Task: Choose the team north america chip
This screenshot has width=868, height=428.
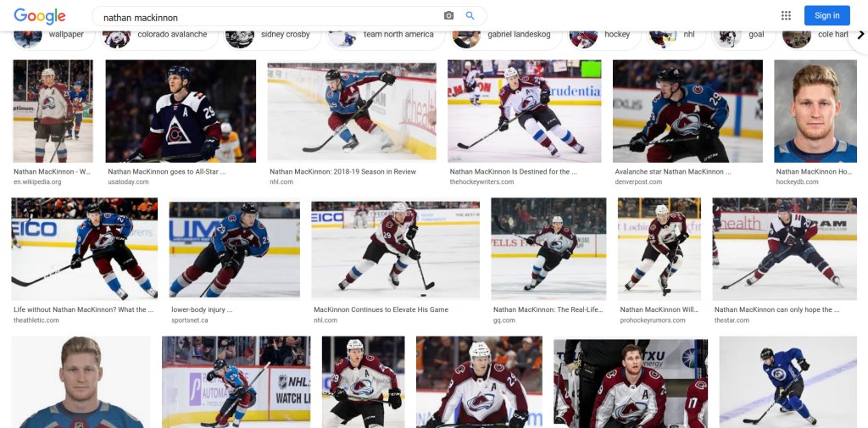Action: [x=386, y=36]
